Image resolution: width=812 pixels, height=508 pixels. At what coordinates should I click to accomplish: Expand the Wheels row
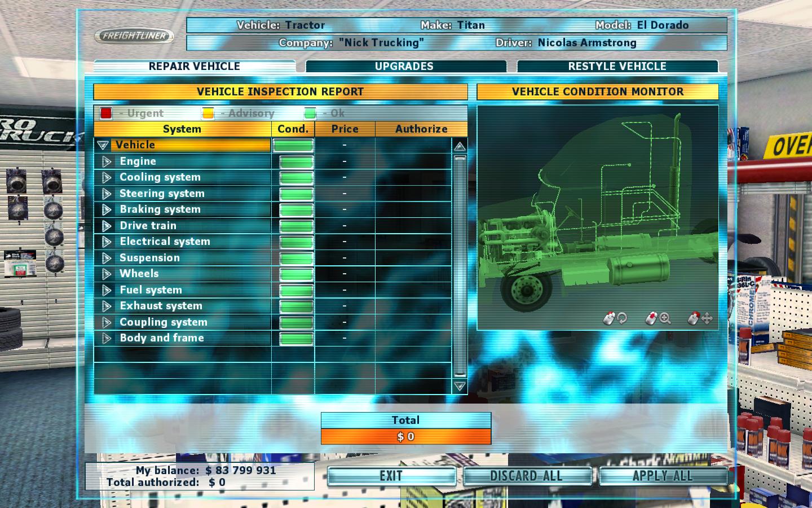pyautogui.click(x=107, y=274)
